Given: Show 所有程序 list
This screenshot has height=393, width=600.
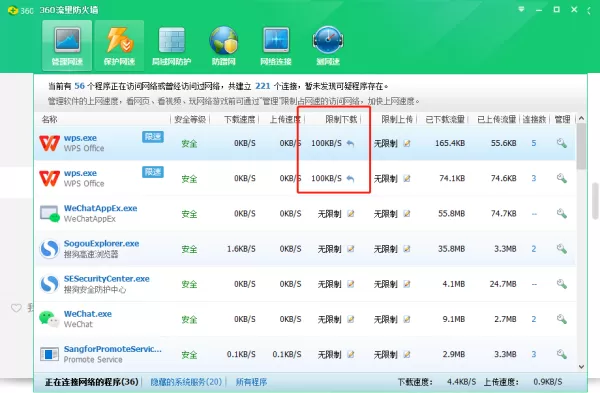Looking at the screenshot, I should coord(251,382).
